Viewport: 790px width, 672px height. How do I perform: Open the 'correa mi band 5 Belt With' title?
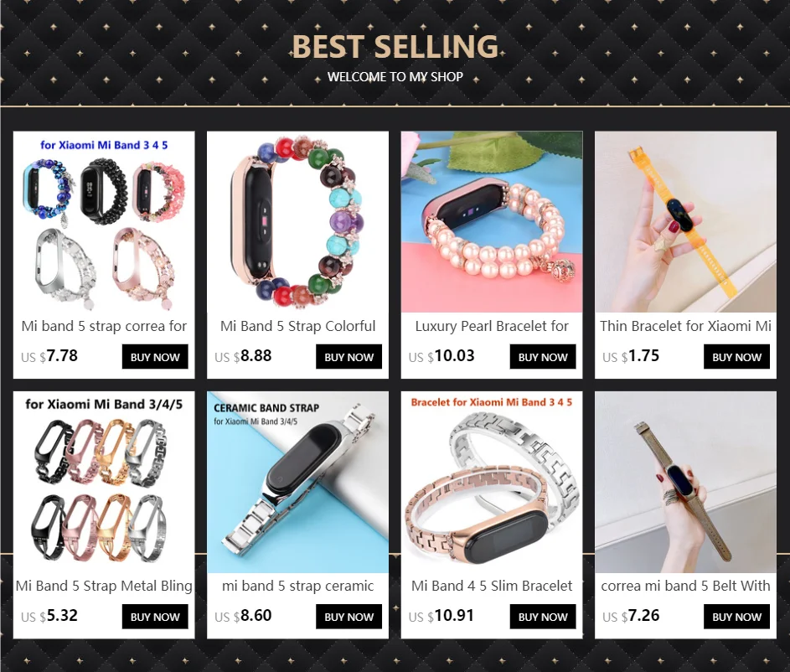[x=686, y=586]
